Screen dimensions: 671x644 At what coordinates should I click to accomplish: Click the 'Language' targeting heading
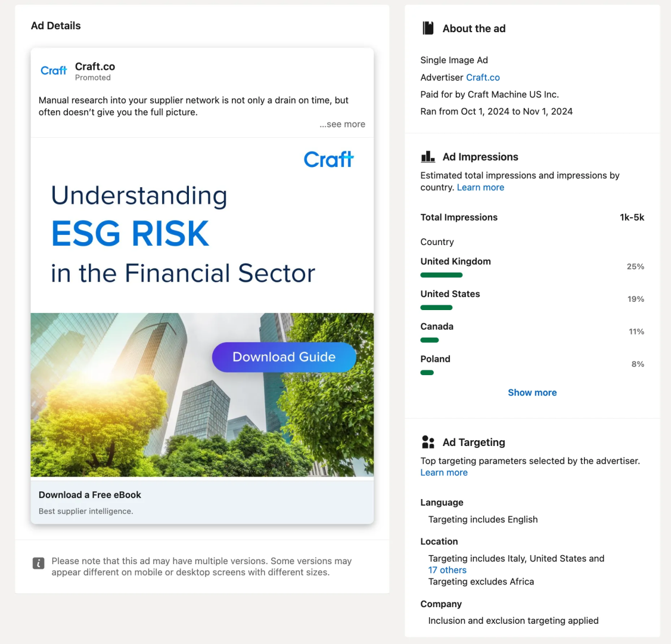pyautogui.click(x=442, y=503)
